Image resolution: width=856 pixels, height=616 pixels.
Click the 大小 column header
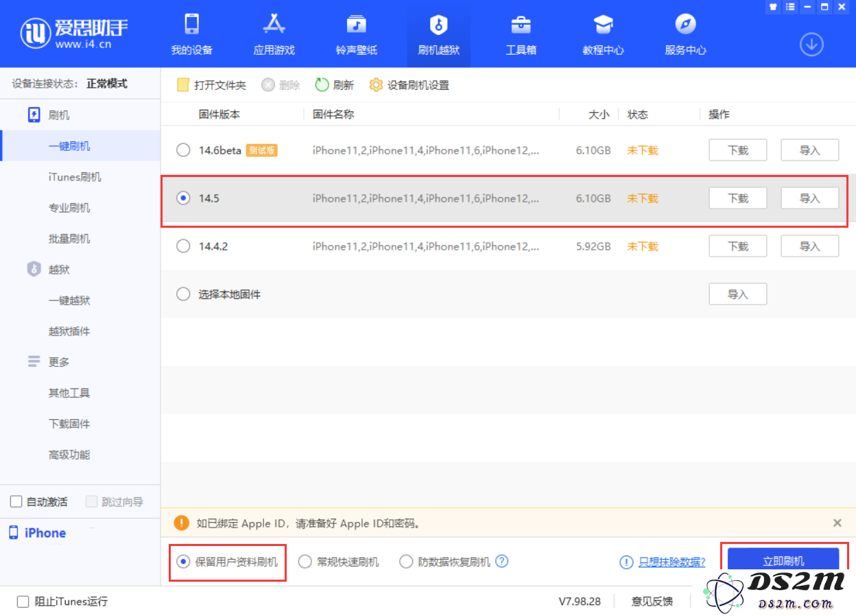pyautogui.click(x=599, y=115)
